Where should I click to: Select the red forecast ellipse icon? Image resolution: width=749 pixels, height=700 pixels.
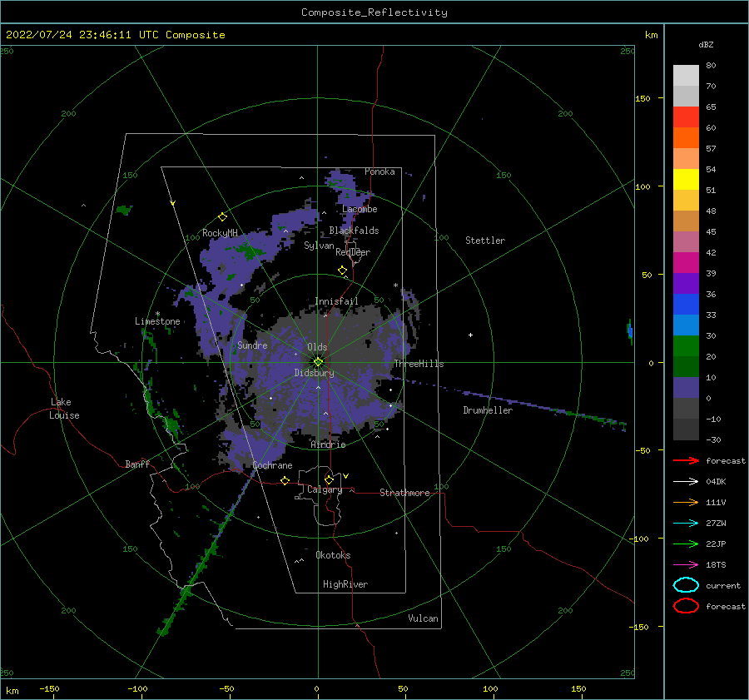[x=686, y=606]
